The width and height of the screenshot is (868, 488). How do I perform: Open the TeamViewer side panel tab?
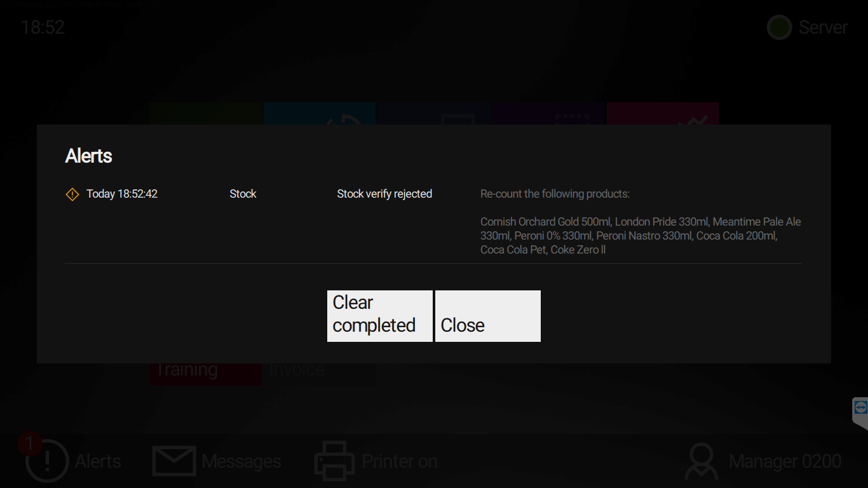(x=860, y=409)
